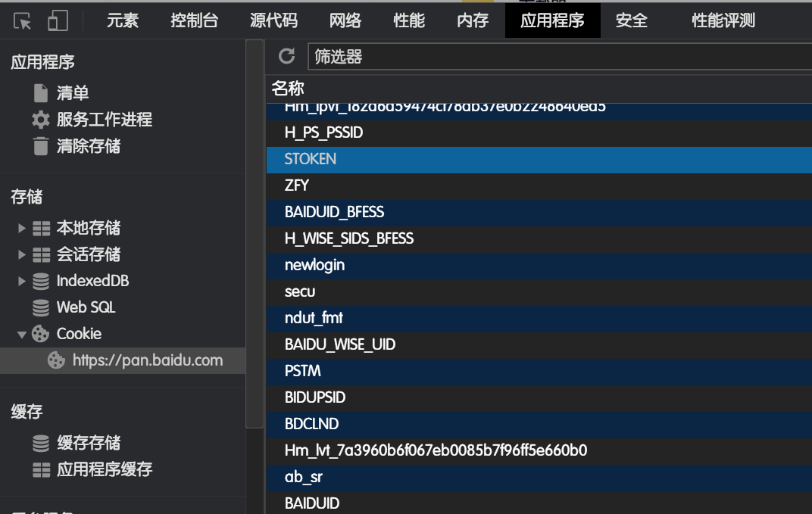Select the BAIDUID_BFESS cookie row
Image resolution: width=812 pixels, height=514 pixels.
click(334, 212)
